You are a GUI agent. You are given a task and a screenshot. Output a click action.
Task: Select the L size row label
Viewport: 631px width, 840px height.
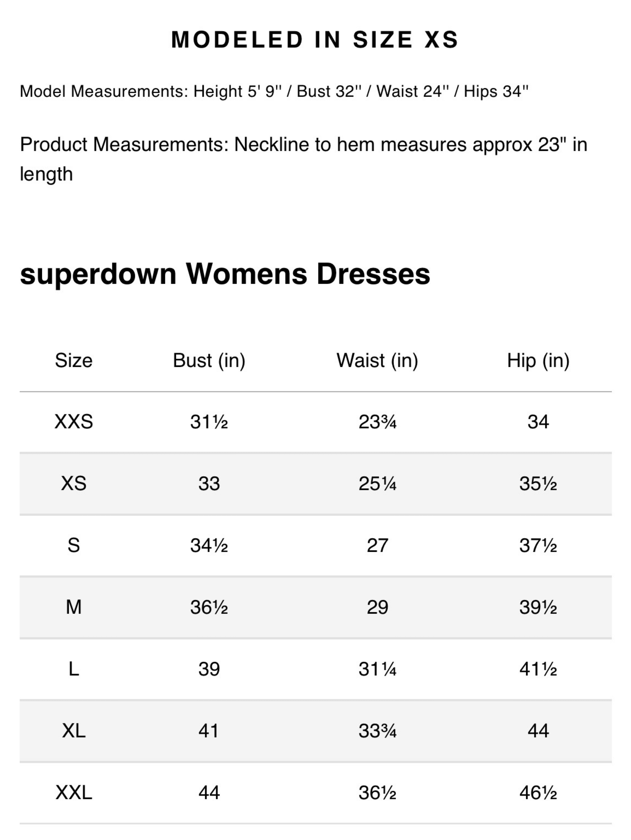coord(74,669)
